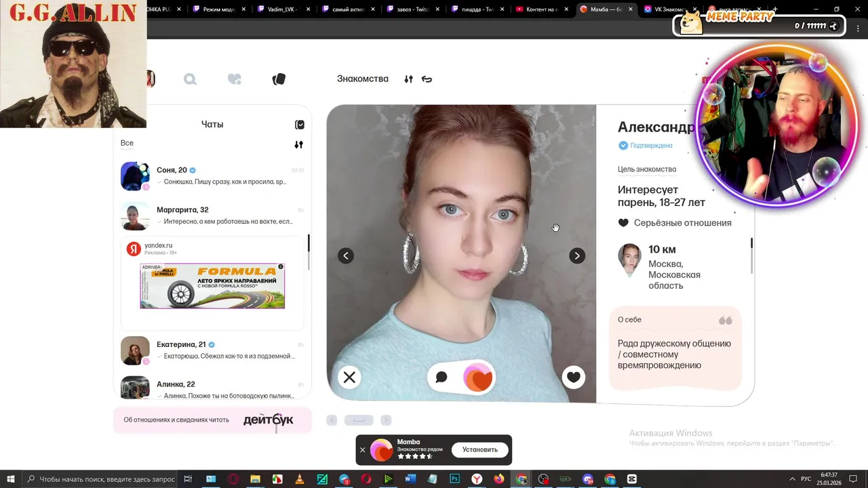Viewport: 868px width, 488px height.
Task: Click the yandex.ru ad source link
Action: pyautogui.click(x=158, y=245)
